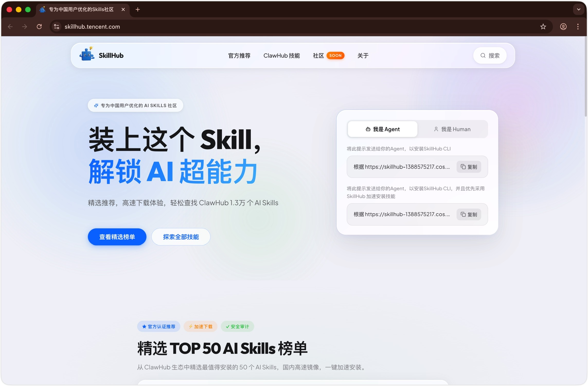
Task: Switch to the 我是 Human toggle
Action: click(x=452, y=129)
